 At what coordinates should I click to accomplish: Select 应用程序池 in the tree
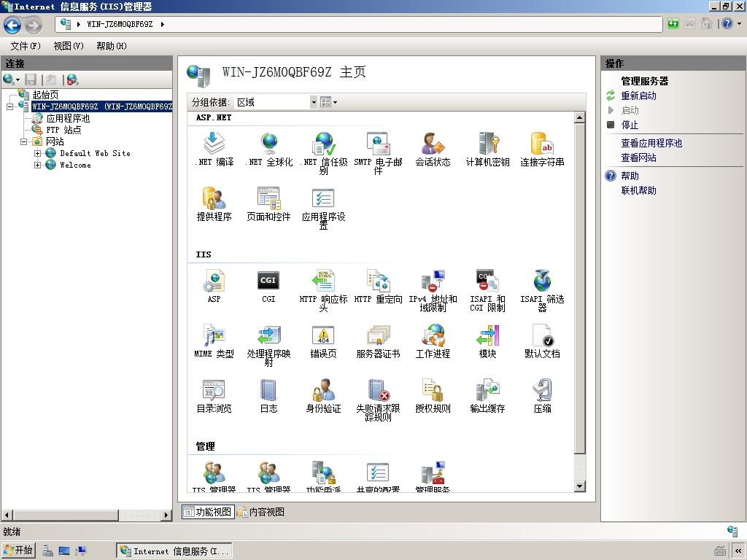pos(68,118)
